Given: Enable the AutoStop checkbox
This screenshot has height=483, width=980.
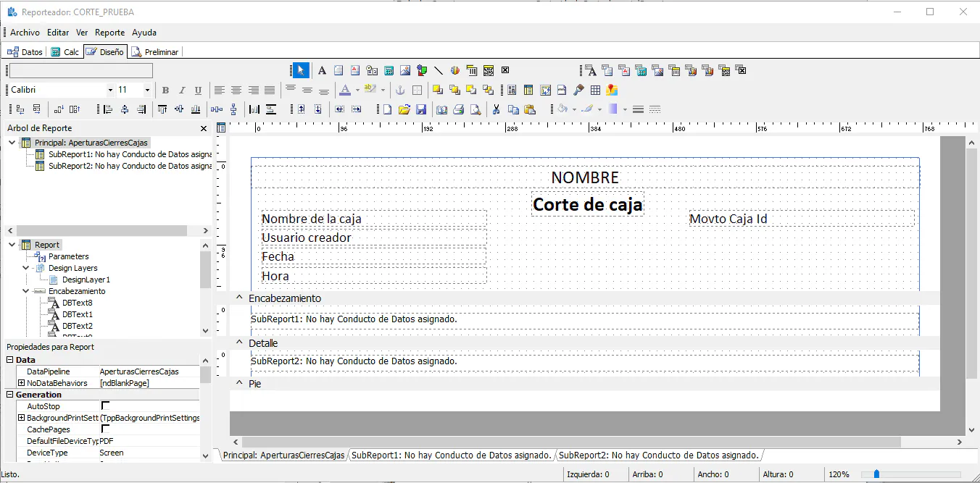Looking at the screenshot, I should point(107,406).
